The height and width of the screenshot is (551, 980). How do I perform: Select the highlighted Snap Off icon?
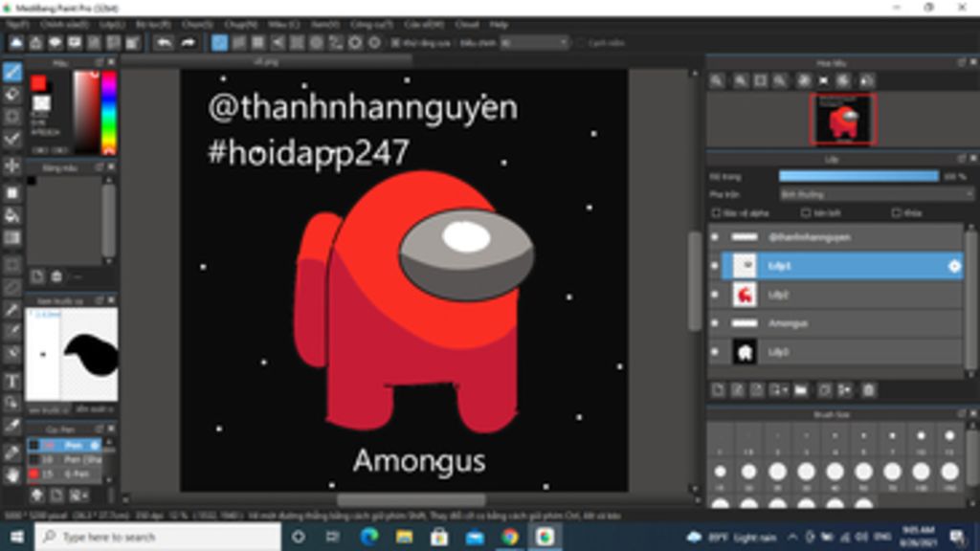tap(219, 42)
